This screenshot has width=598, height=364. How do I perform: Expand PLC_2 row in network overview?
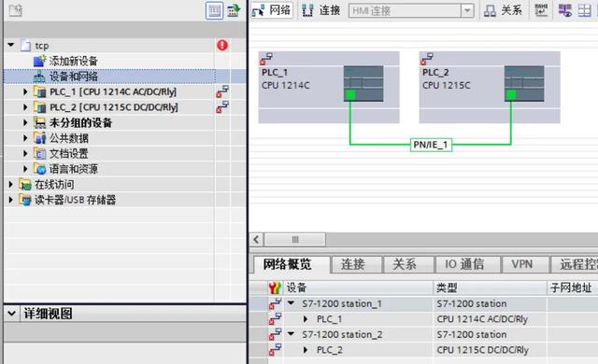point(306,349)
